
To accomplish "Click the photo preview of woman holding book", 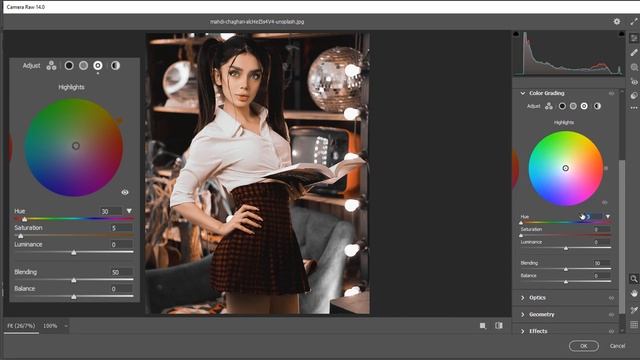I will pyautogui.click(x=258, y=173).
